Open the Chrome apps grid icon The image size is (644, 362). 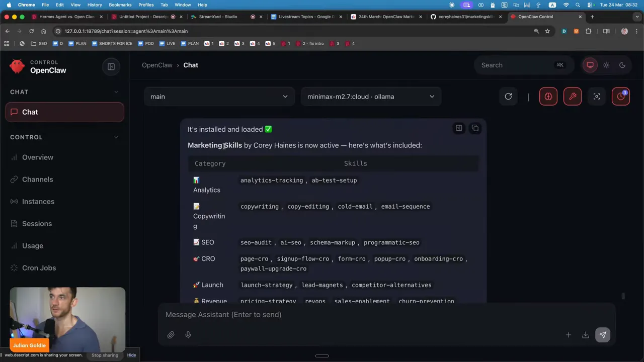coord(7,44)
